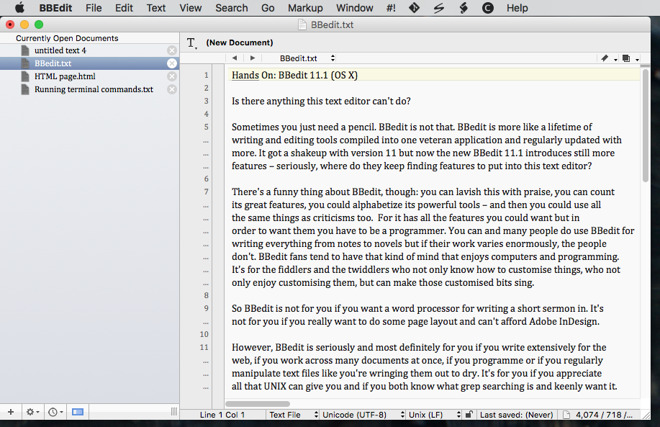Screen dimensions: 660x427
Task: Click line number 11 in gutter
Action: coord(204,347)
